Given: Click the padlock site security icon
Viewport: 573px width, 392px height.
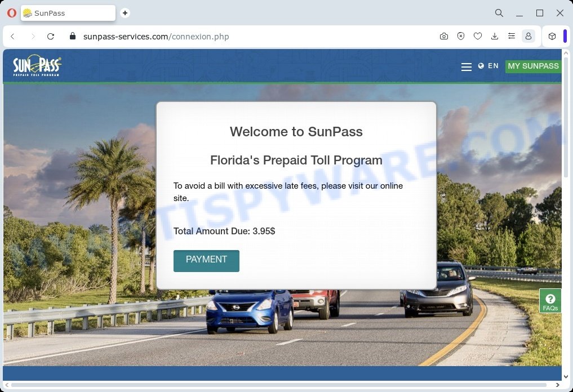Looking at the screenshot, I should click(73, 36).
